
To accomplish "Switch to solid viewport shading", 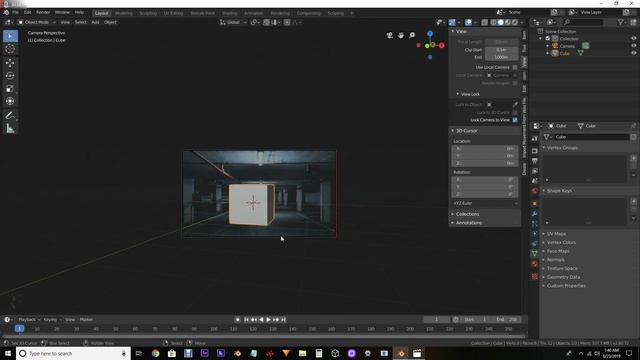I will (500, 22).
